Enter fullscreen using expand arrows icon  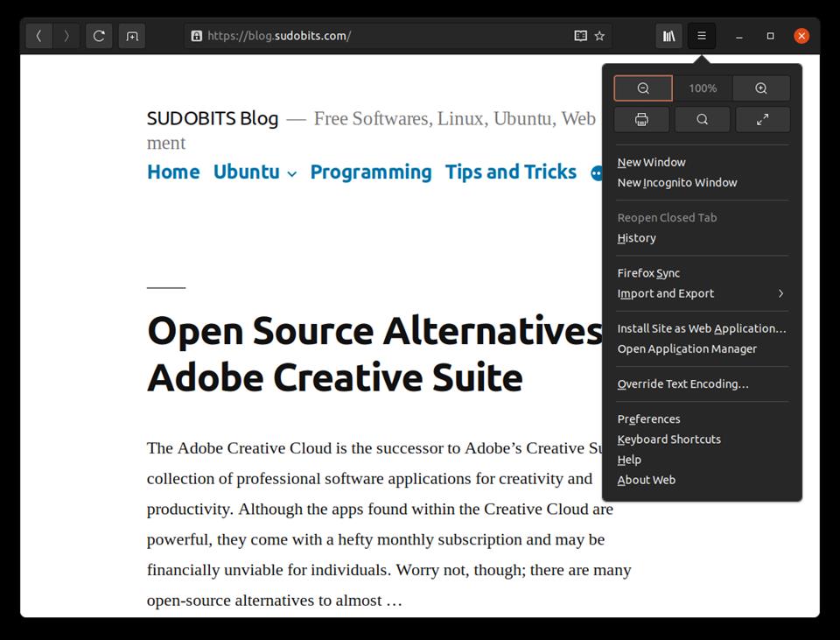(x=762, y=120)
